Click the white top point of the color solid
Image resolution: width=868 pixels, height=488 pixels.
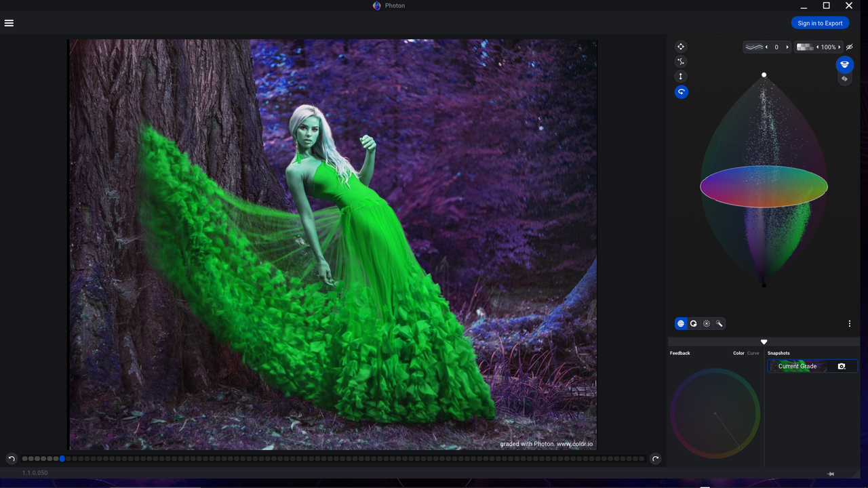coord(764,75)
